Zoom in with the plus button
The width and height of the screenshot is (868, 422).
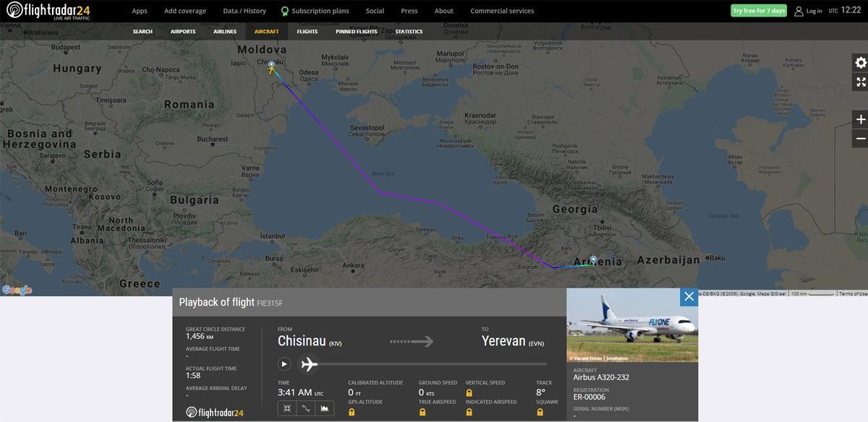click(x=860, y=119)
